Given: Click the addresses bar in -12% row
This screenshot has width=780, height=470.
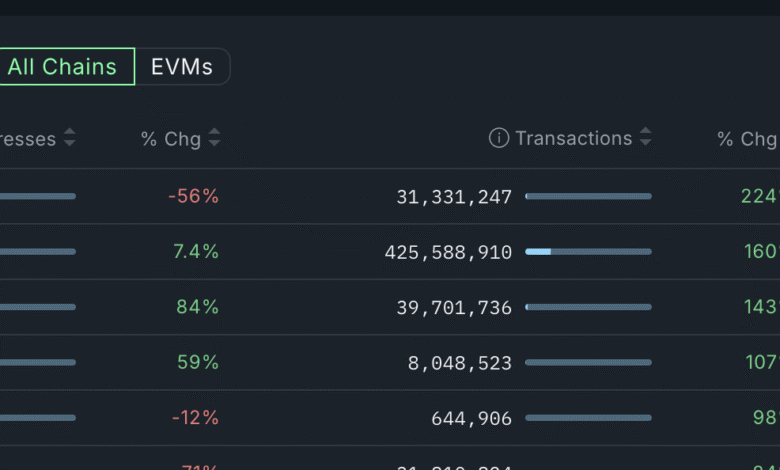Looking at the screenshot, I should [x=38, y=418].
